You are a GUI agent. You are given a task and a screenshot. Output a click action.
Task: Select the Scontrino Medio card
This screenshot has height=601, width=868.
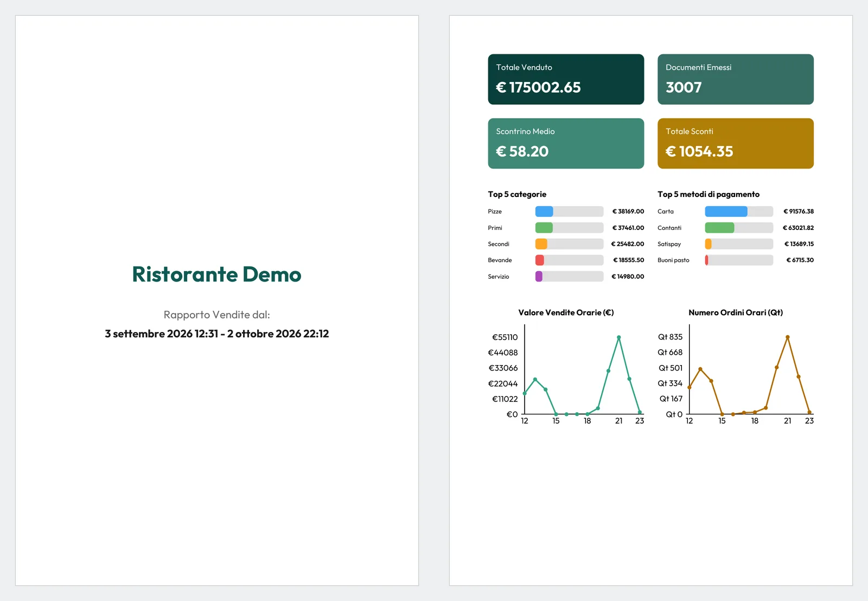pos(566,143)
